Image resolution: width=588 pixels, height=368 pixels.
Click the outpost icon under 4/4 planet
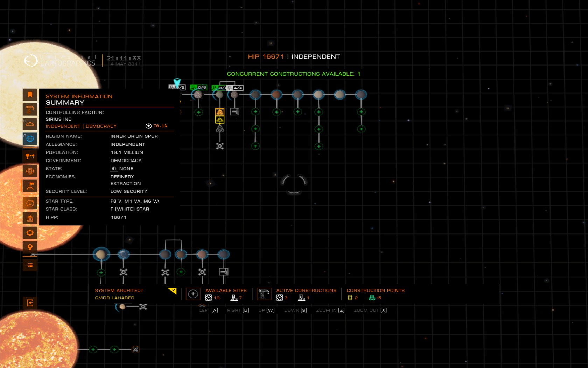[235, 112]
